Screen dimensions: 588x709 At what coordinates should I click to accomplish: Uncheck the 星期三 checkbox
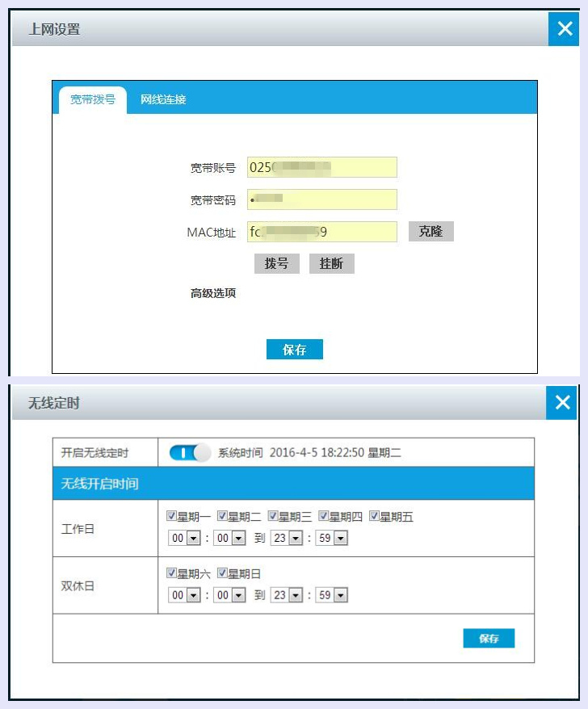tap(272, 516)
